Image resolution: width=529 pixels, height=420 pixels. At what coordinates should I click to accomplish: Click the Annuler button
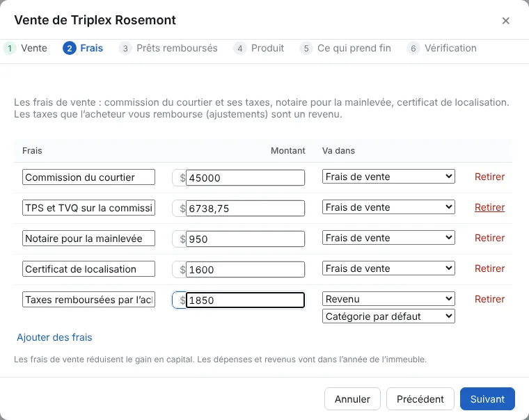352,399
